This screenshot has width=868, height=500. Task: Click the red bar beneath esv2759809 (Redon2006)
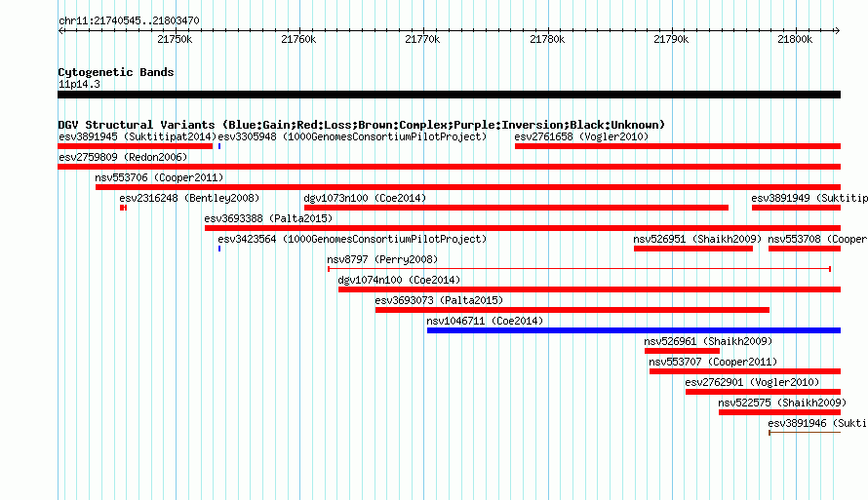tap(449, 167)
